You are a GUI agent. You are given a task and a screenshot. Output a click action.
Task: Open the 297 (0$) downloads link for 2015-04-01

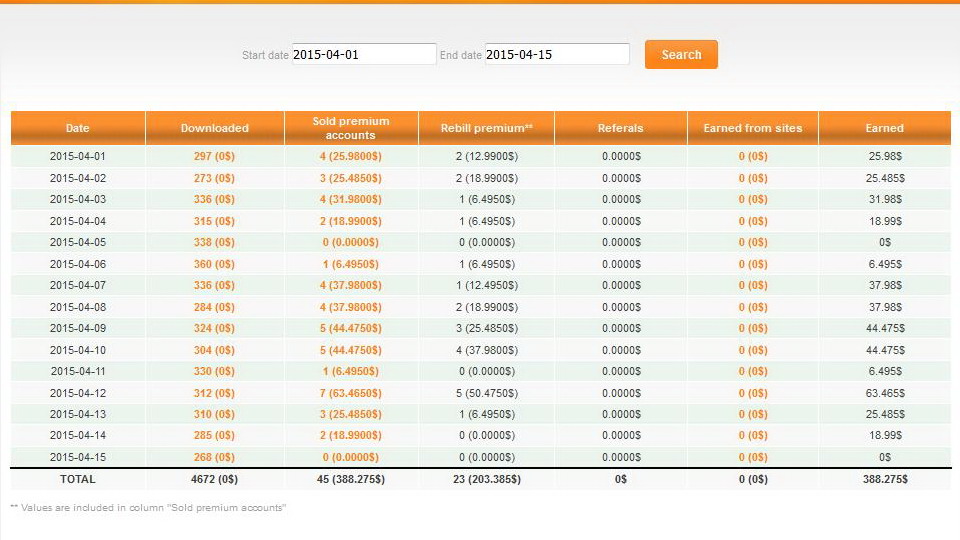click(x=214, y=157)
